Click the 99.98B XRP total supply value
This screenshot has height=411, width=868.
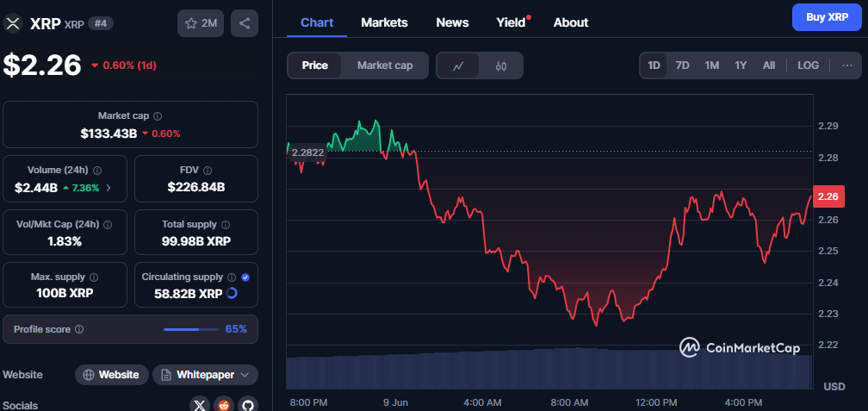point(196,241)
